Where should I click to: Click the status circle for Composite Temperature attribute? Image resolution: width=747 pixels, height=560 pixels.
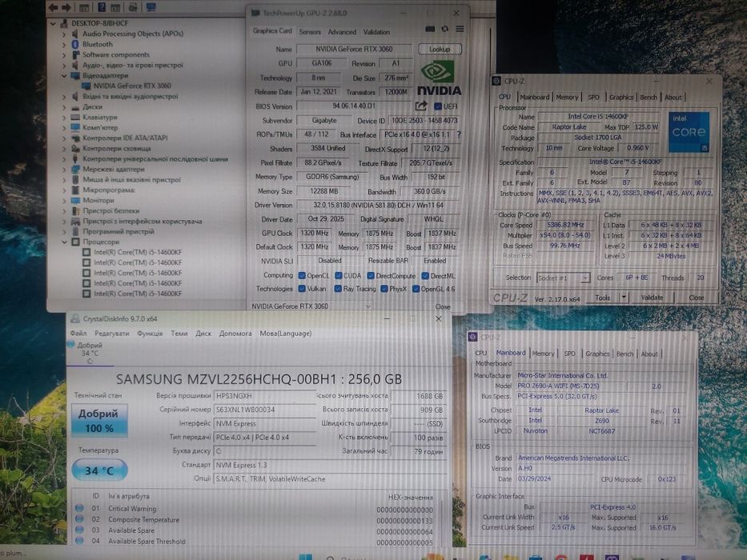pyautogui.click(x=79, y=519)
